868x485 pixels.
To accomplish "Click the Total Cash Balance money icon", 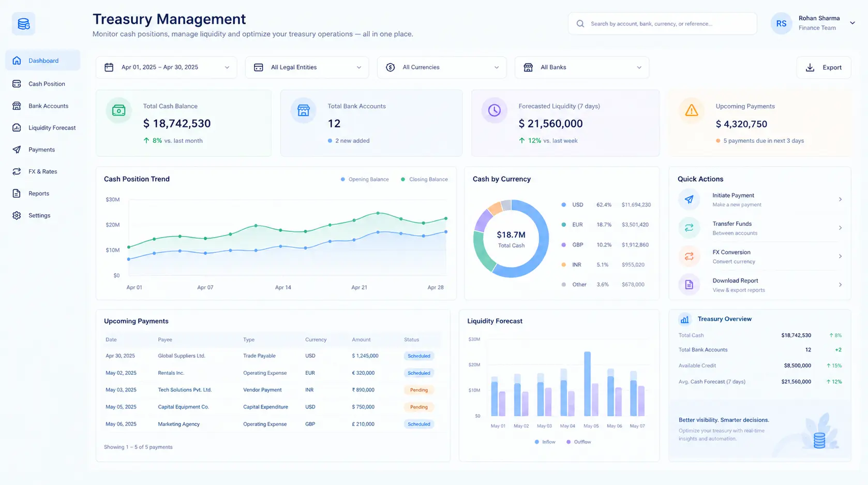I will (119, 110).
